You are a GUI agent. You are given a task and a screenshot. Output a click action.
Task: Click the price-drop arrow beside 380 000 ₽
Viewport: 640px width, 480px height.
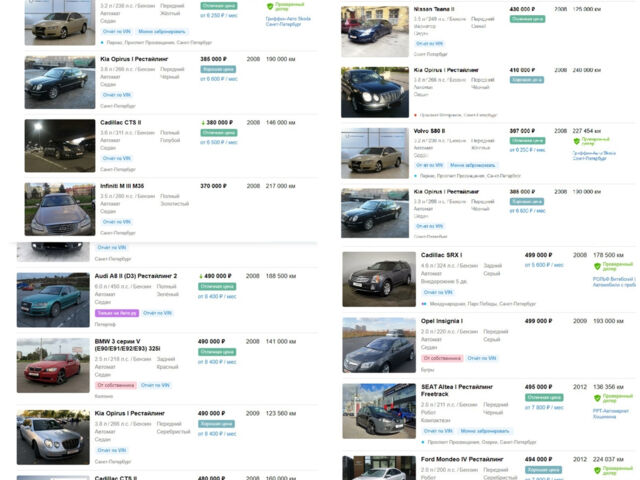(203, 123)
